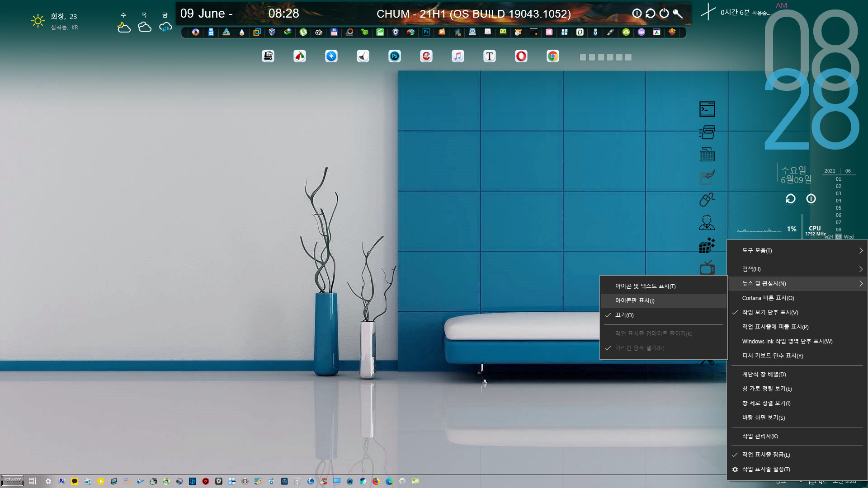Click the floppy disk icon in top launcher
The width and height of the screenshot is (868, 488).
click(334, 32)
